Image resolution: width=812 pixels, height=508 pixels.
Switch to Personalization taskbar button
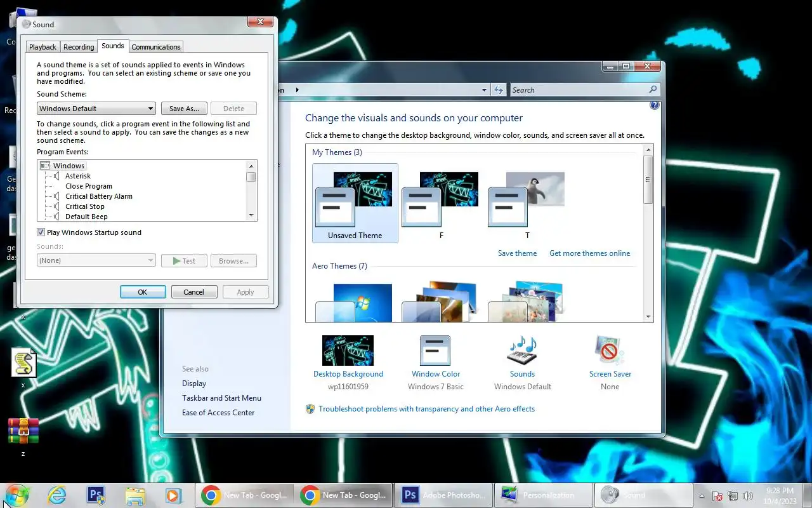[542, 495]
